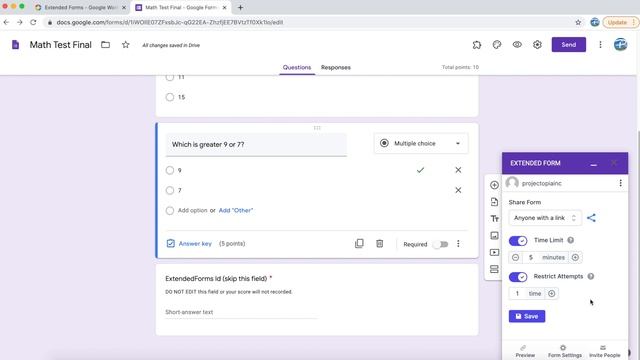Click Invite People in Extended Form
The height and width of the screenshot is (360, 640).
[x=604, y=351]
